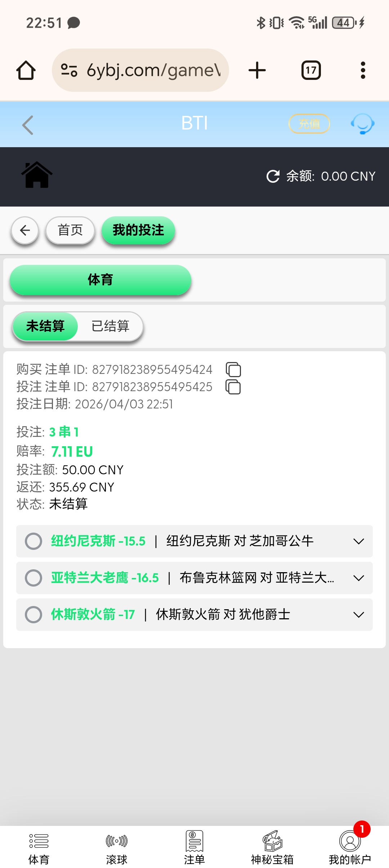Switch to the 已结算 tab
This screenshot has width=389, height=868.
[x=110, y=326]
